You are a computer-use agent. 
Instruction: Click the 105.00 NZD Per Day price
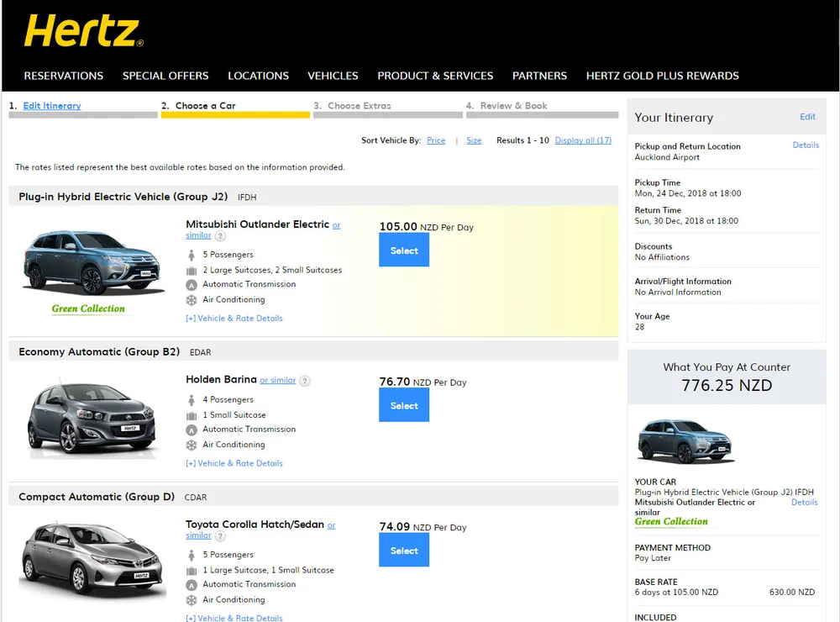click(x=427, y=227)
